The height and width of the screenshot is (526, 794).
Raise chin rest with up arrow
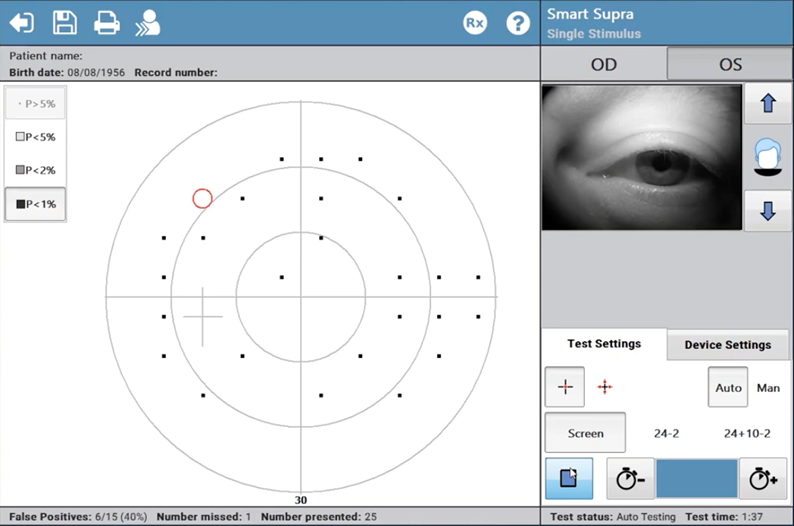pyautogui.click(x=768, y=104)
